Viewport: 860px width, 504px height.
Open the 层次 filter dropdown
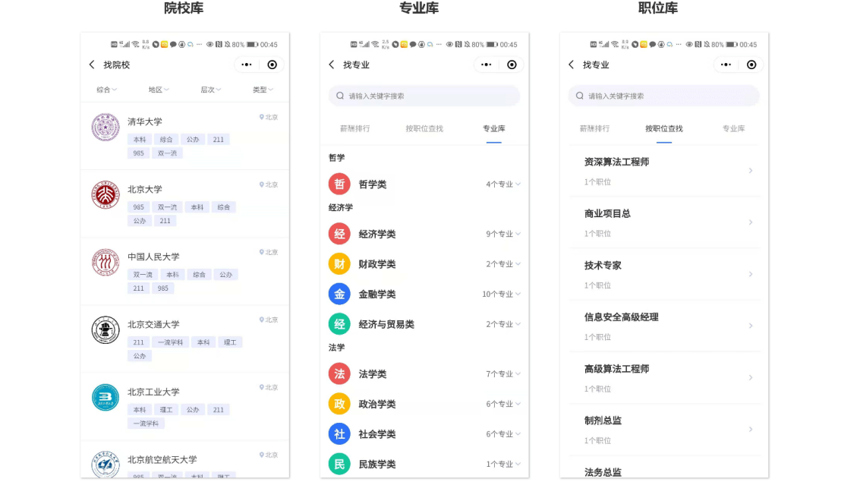pyautogui.click(x=210, y=90)
